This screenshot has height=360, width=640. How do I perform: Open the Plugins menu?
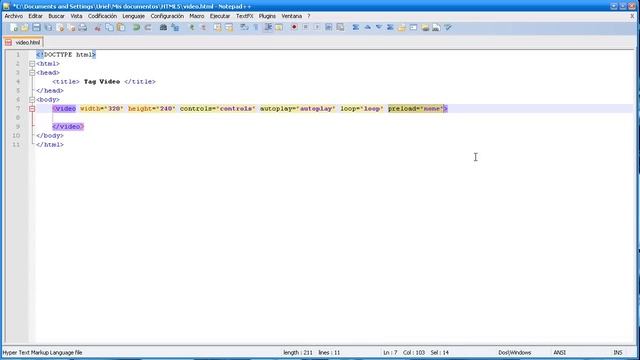267,16
